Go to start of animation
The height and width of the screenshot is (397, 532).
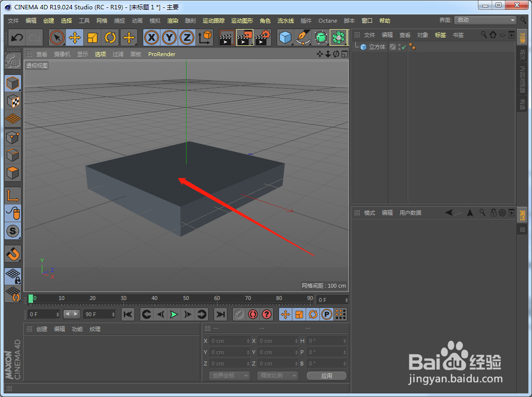pos(127,314)
